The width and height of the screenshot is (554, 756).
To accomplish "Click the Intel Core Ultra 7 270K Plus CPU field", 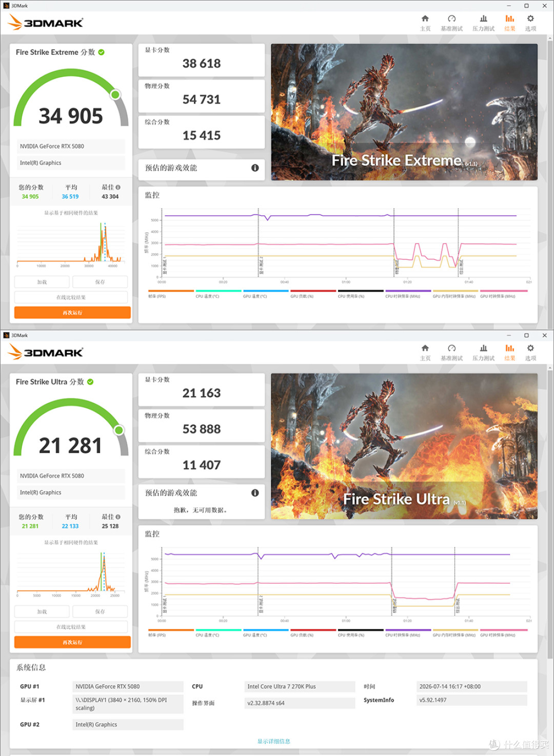I will [300, 686].
